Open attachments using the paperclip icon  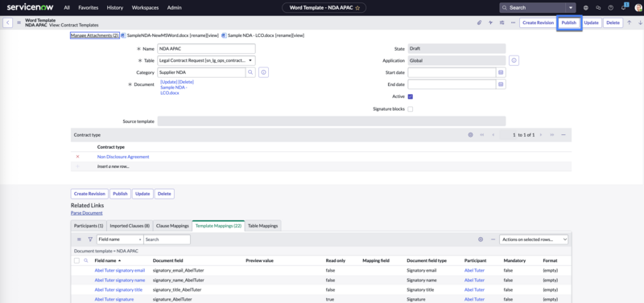coord(479,23)
